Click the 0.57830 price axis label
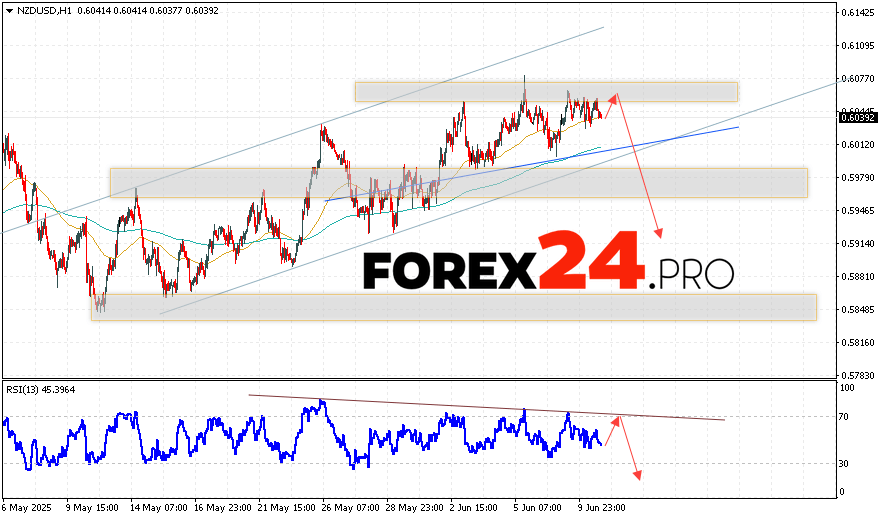882x519 pixels. (858, 375)
